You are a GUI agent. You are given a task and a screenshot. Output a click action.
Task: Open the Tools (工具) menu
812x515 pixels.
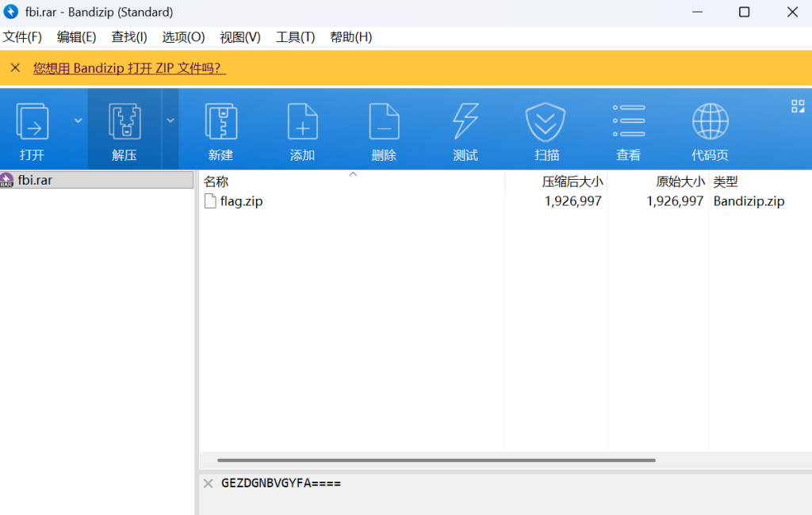(x=295, y=37)
